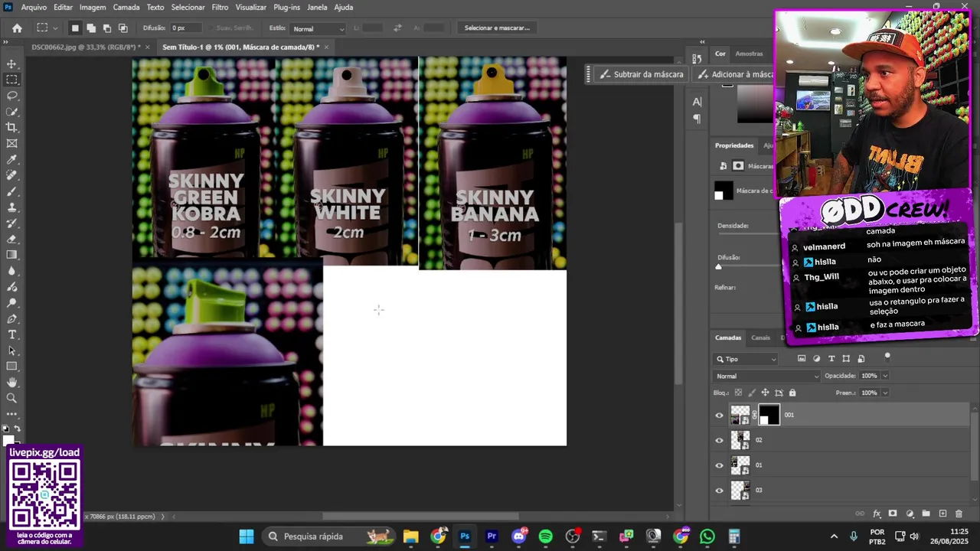The width and height of the screenshot is (980, 551).
Task: Select the Eyedropper tool
Action: coord(11,160)
